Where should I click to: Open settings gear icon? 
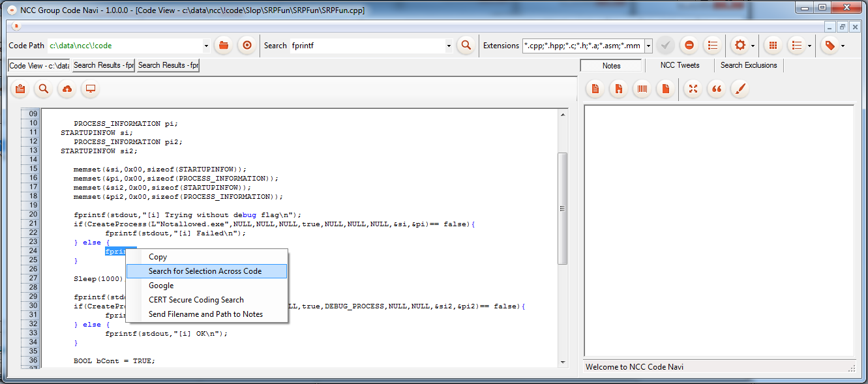click(740, 46)
